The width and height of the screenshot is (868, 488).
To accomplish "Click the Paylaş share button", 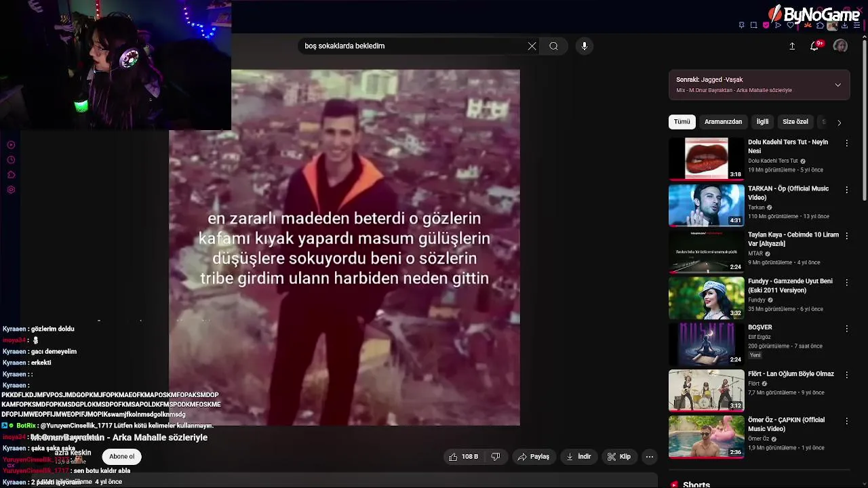I will tap(533, 457).
